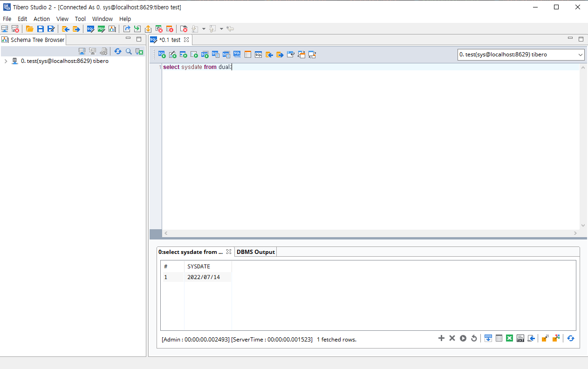588x369 pixels.
Task: Click the undo rollback icon in result panel
Action: [x=474, y=338]
